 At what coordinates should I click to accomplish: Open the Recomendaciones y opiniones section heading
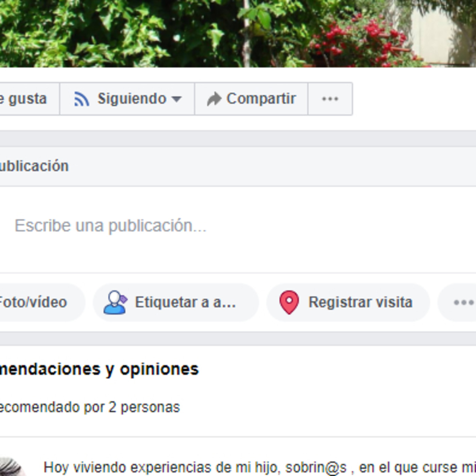(x=99, y=369)
